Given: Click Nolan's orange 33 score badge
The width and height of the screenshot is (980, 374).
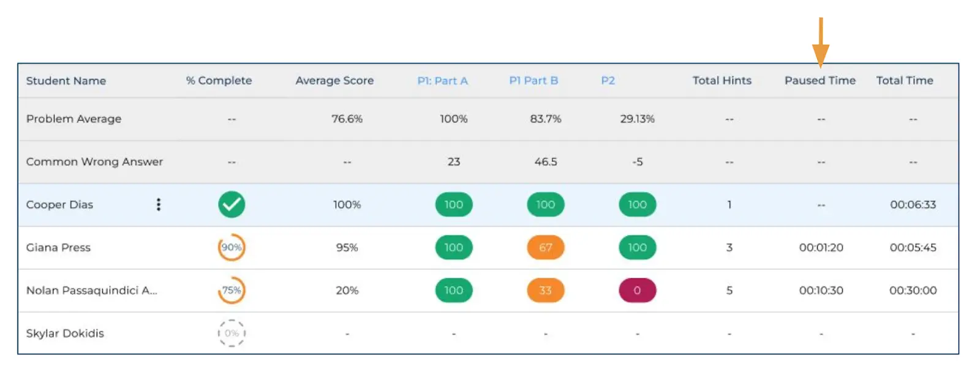Looking at the screenshot, I should point(545,290).
